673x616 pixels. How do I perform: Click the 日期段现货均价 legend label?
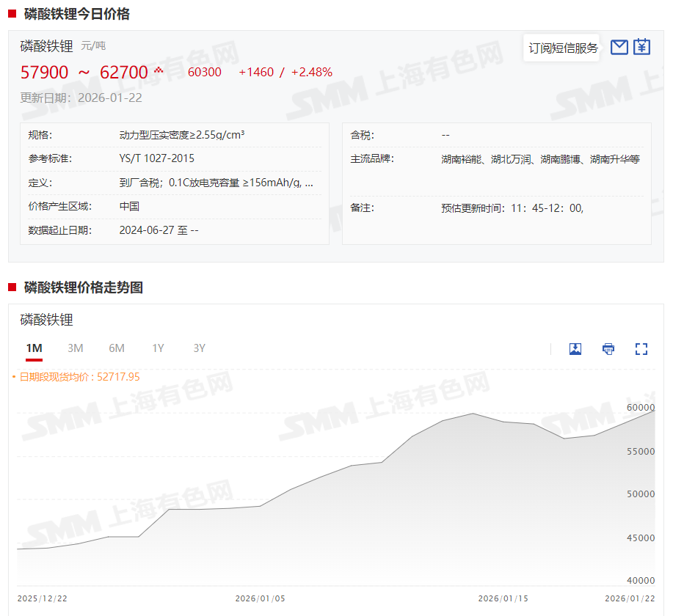79,377
